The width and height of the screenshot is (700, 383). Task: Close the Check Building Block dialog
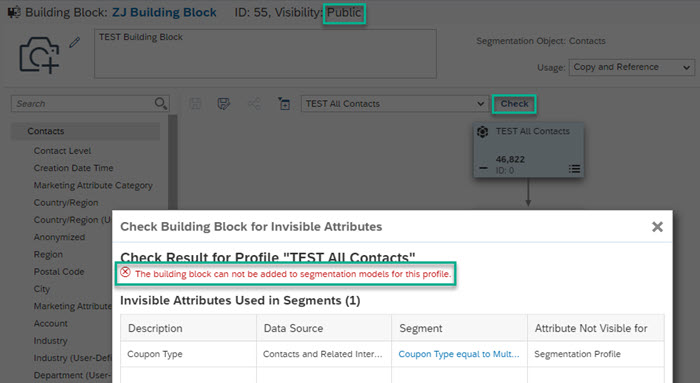coord(657,227)
